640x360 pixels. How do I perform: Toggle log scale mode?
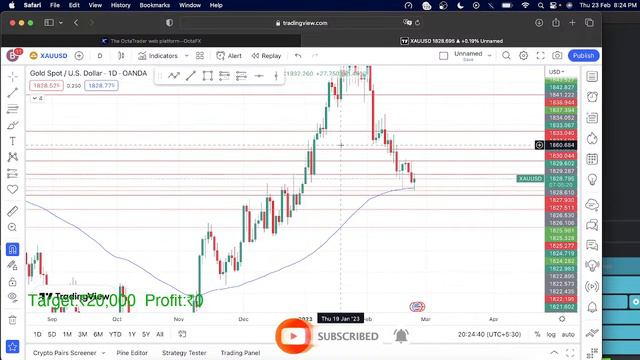[551, 334]
